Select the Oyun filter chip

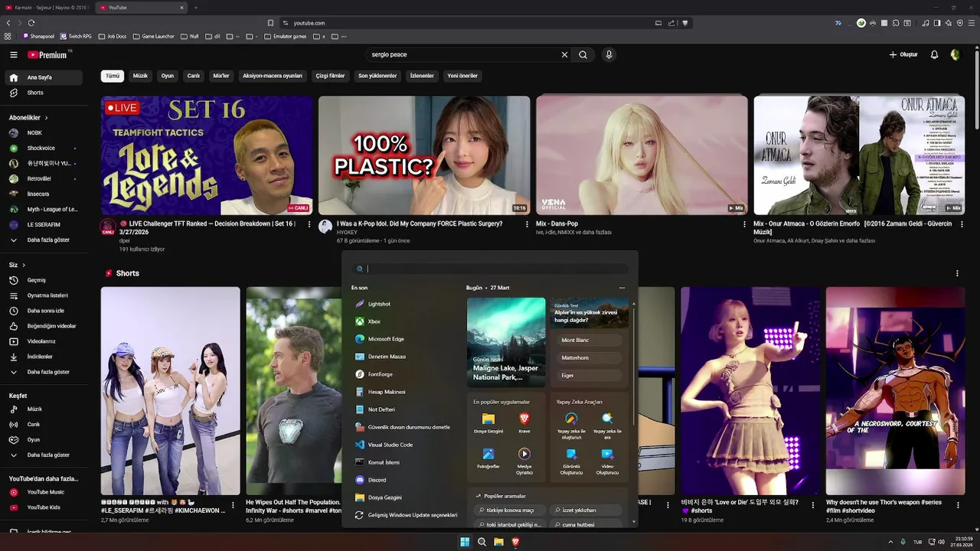coord(168,76)
